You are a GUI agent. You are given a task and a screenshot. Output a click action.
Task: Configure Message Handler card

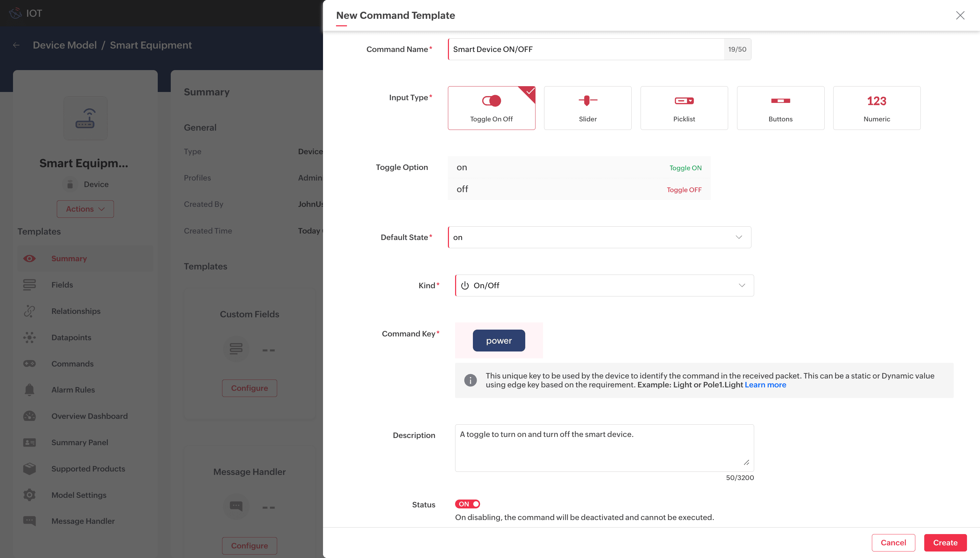click(x=249, y=546)
